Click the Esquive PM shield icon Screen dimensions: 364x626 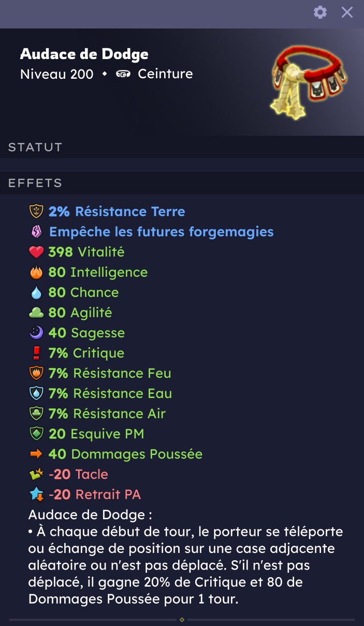[36, 434]
